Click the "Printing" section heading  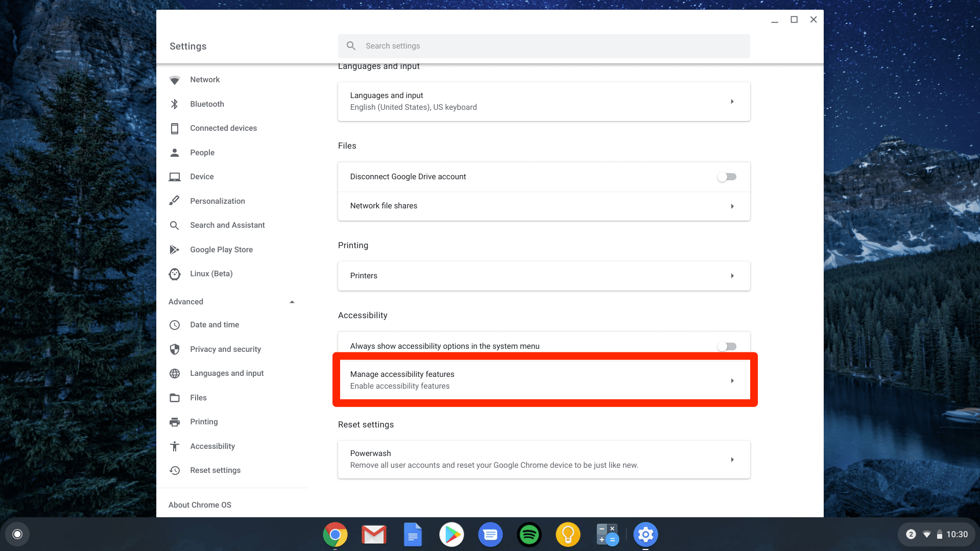[x=353, y=246]
